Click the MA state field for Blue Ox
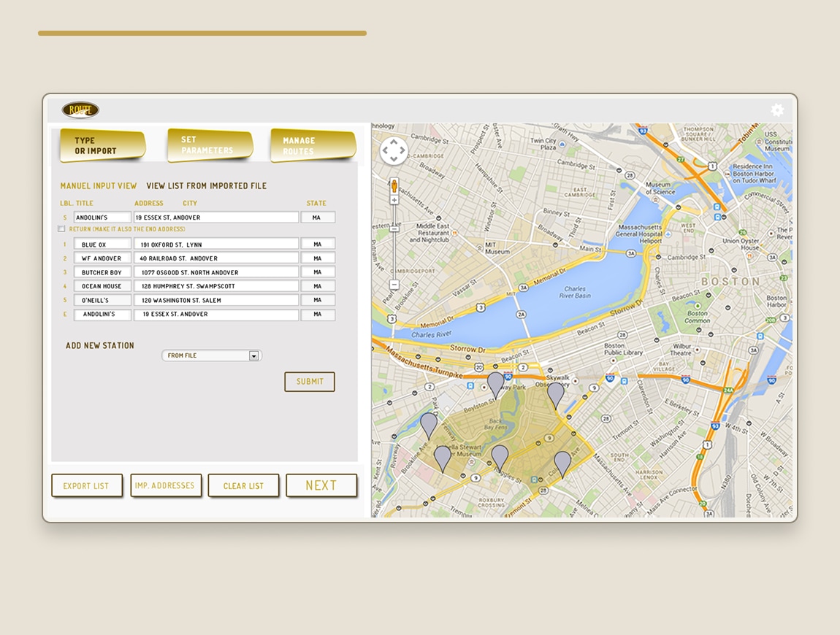Image resolution: width=840 pixels, height=635 pixels. point(318,245)
